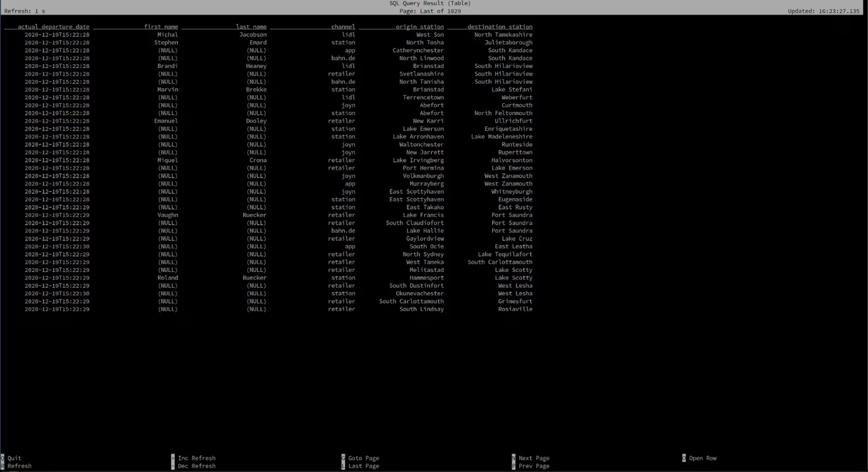
Task: Click origin 'Port Hermina'
Action: (423, 168)
